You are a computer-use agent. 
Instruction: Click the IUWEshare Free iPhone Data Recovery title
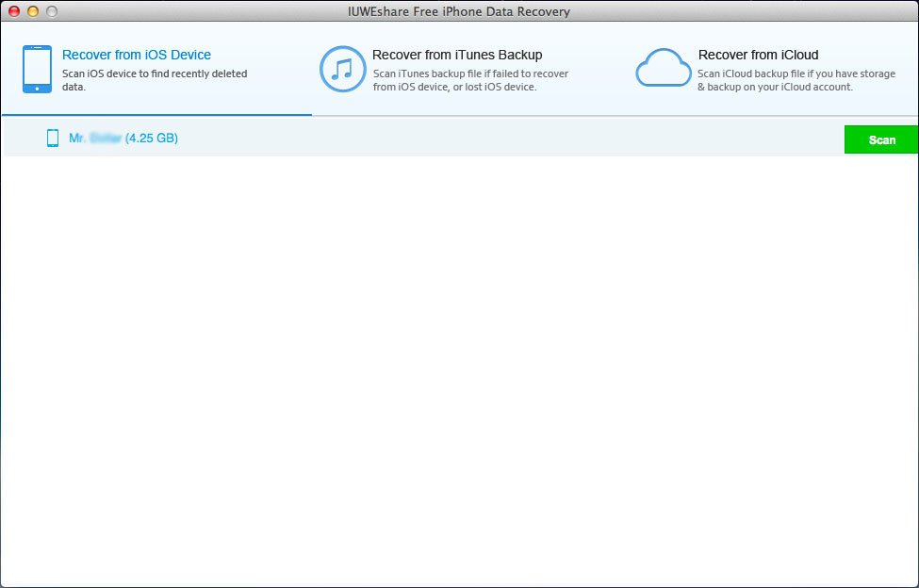(459, 11)
